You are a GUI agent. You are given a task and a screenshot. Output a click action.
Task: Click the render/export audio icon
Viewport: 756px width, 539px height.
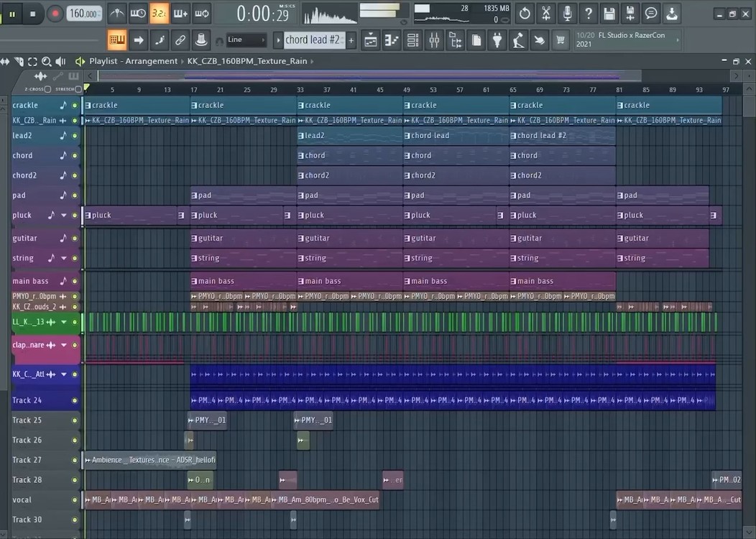tap(630, 13)
